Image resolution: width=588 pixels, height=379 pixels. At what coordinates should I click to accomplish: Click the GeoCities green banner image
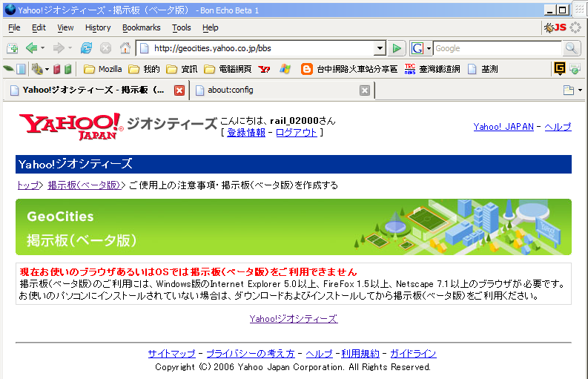coord(293,227)
